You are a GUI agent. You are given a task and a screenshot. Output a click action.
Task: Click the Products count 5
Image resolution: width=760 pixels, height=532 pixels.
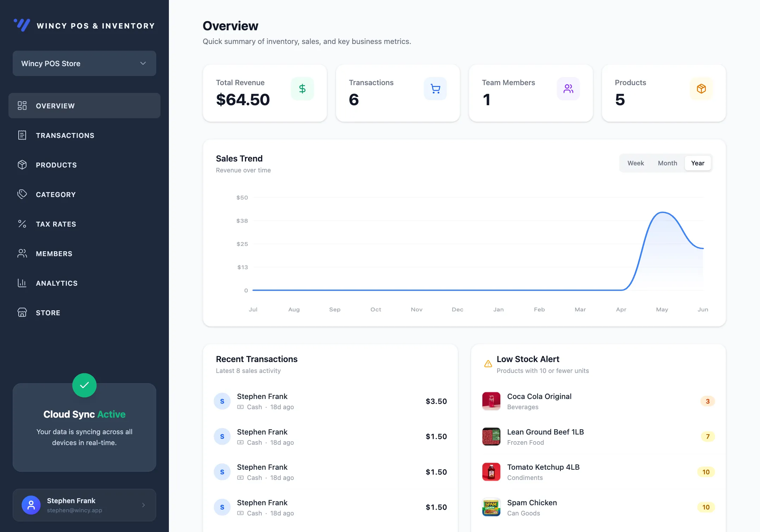[x=620, y=100]
